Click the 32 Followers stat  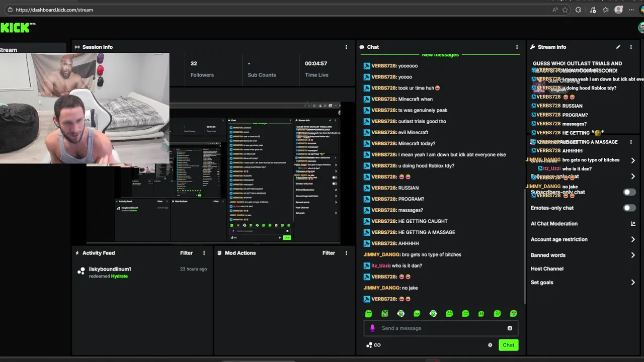(202, 69)
